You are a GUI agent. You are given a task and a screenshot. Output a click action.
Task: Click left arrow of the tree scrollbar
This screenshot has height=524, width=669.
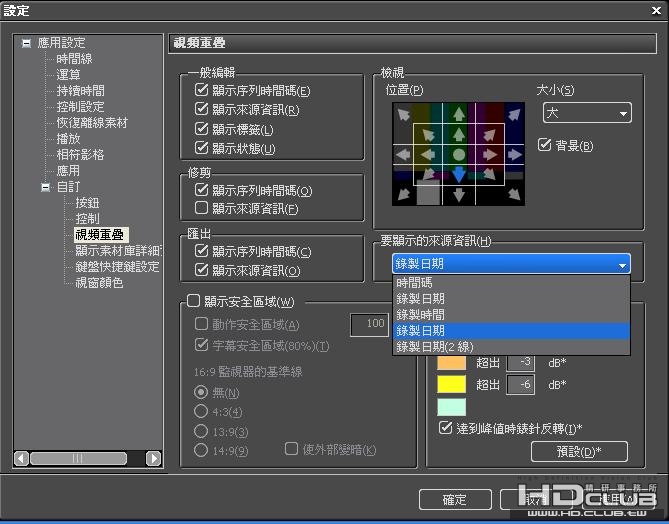pos(21,458)
